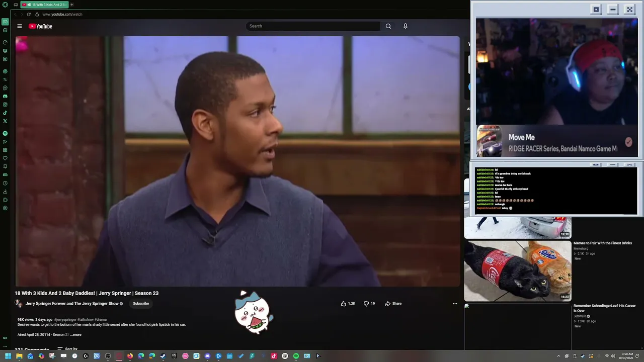Expand the description with ...more

[76, 335]
